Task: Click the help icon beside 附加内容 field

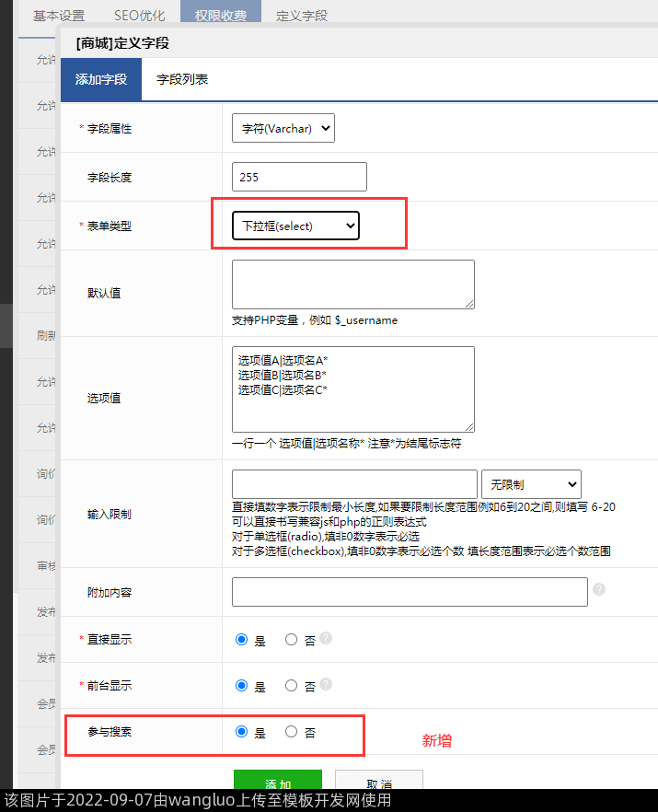Action: (x=599, y=589)
